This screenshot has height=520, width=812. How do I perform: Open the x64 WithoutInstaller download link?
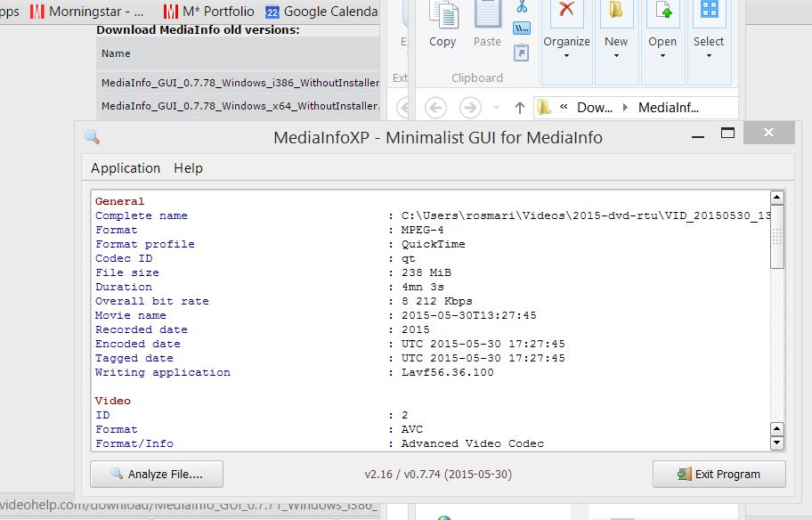240,106
